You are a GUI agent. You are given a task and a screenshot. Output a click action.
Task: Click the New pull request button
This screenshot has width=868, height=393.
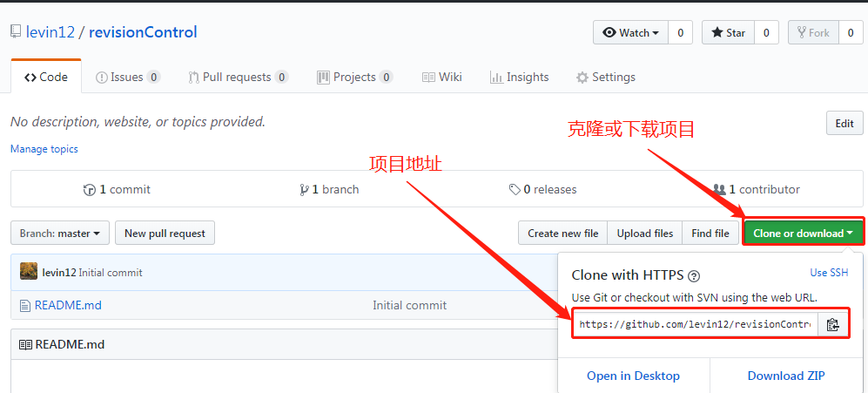point(165,234)
